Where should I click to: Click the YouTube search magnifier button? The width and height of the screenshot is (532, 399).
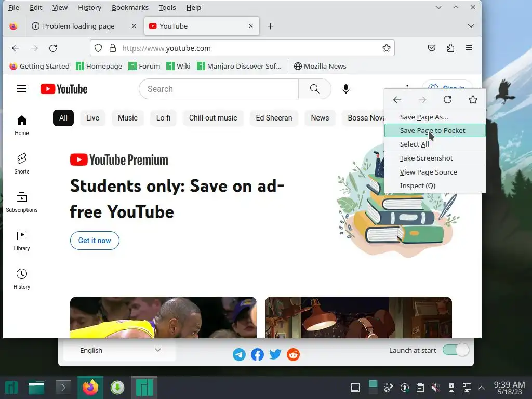(x=314, y=89)
